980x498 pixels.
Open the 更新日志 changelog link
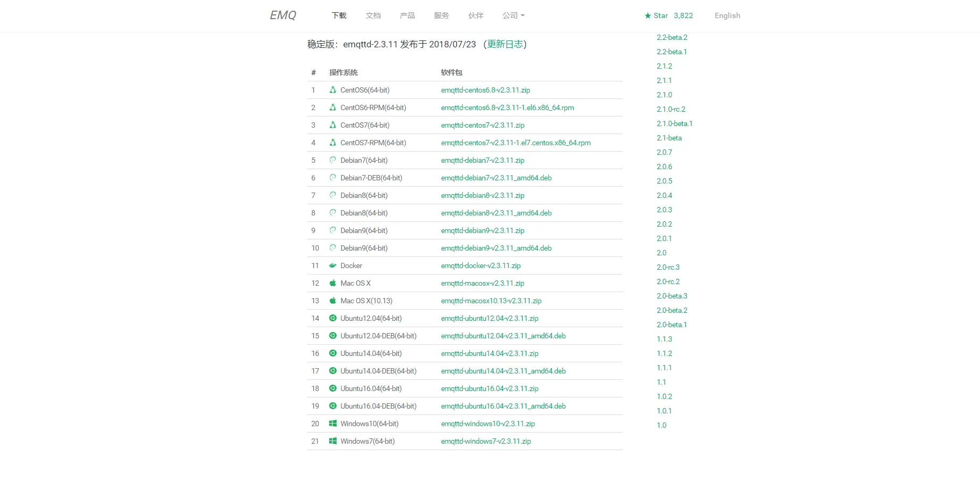[505, 44]
